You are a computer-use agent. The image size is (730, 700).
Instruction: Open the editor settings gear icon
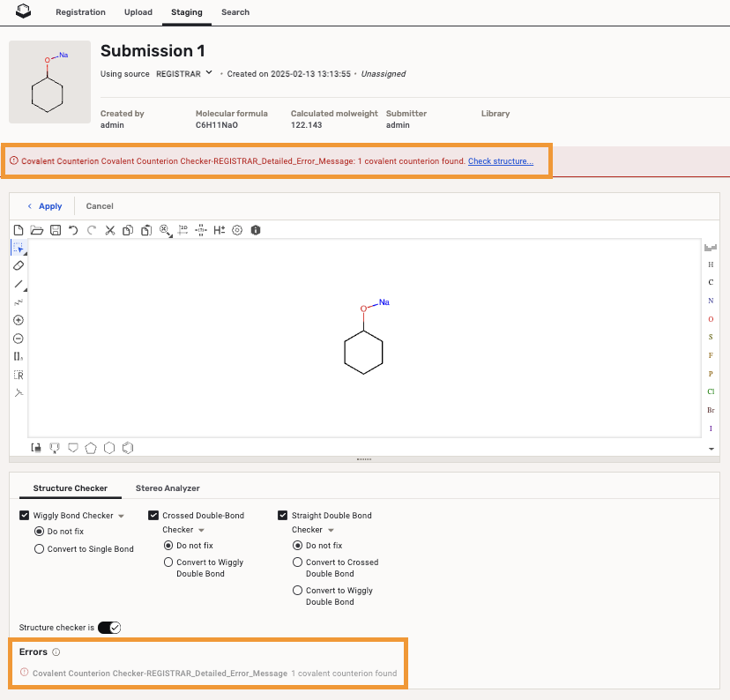[x=237, y=230]
